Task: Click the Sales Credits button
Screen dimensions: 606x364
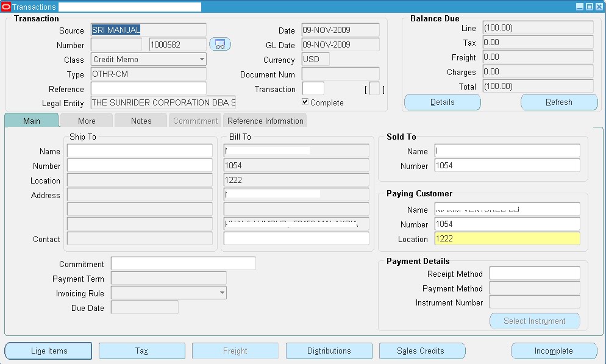Action: [422, 351]
